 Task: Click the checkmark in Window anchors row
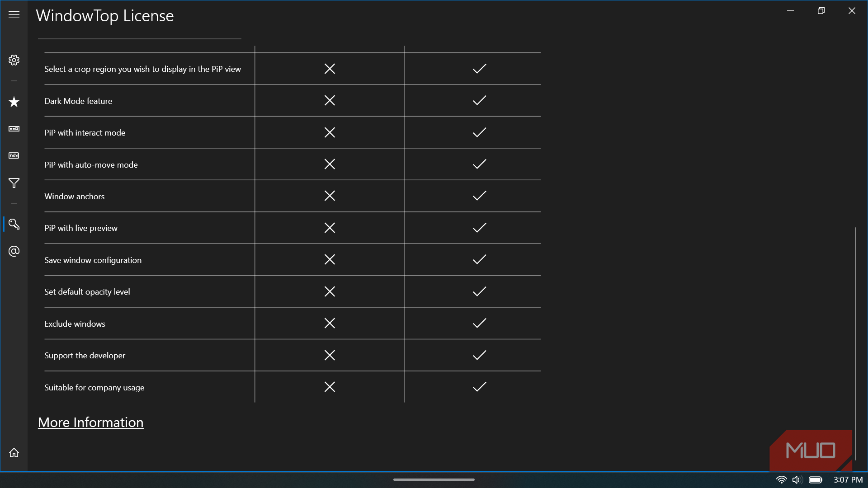tap(479, 196)
